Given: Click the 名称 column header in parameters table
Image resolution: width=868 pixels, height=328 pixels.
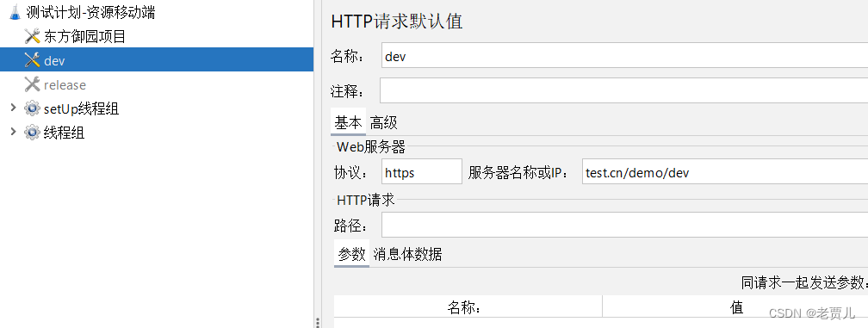Looking at the screenshot, I should 468,307.
